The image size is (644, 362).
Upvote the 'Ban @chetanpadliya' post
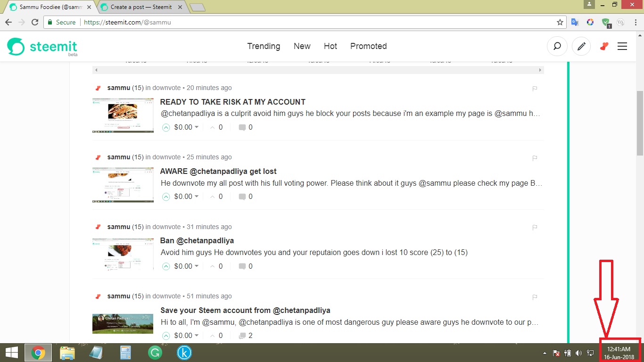[x=166, y=266]
